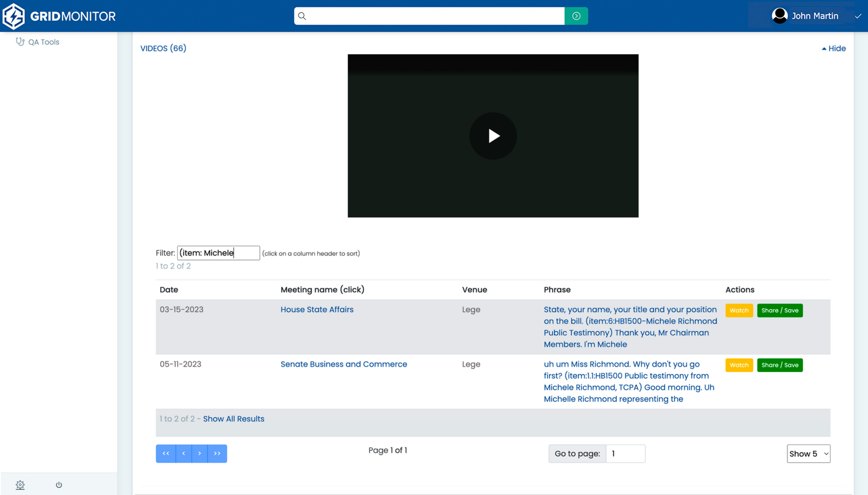Click the Senate Business phrase text
The width and height of the screenshot is (868, 495).
click(x=629, y=382)
